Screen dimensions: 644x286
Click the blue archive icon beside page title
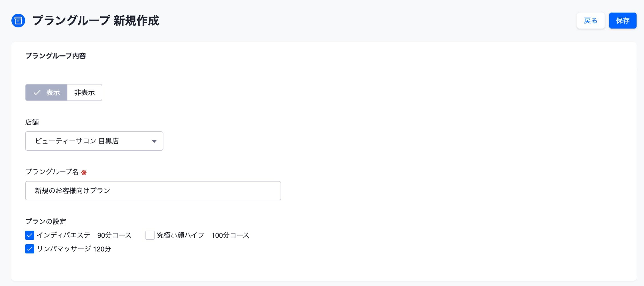click(18, 21)
